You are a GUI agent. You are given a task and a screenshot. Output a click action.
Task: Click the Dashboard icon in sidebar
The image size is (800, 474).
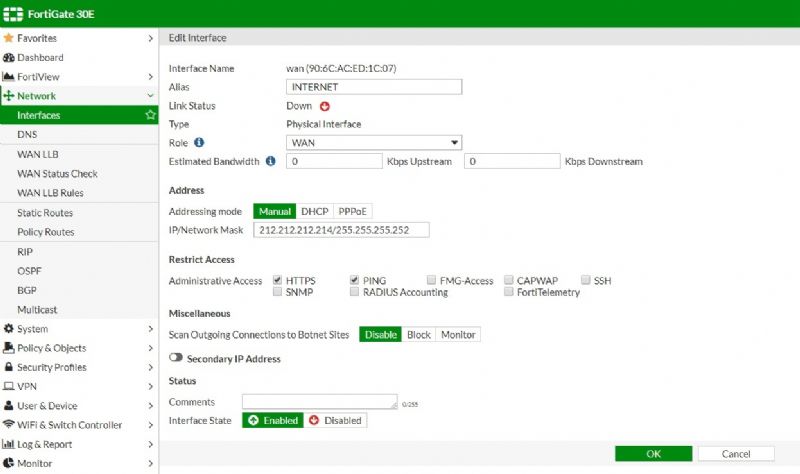coord(9,58)
